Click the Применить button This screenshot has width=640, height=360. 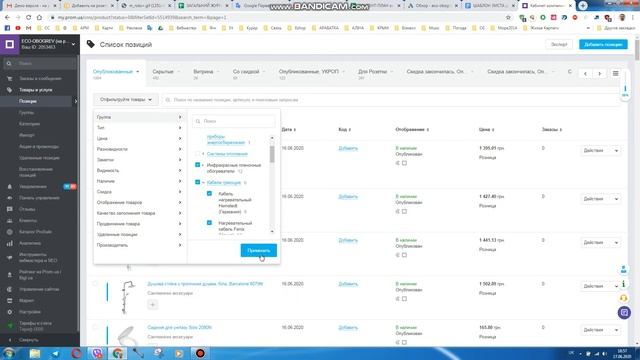pos(258,250)
